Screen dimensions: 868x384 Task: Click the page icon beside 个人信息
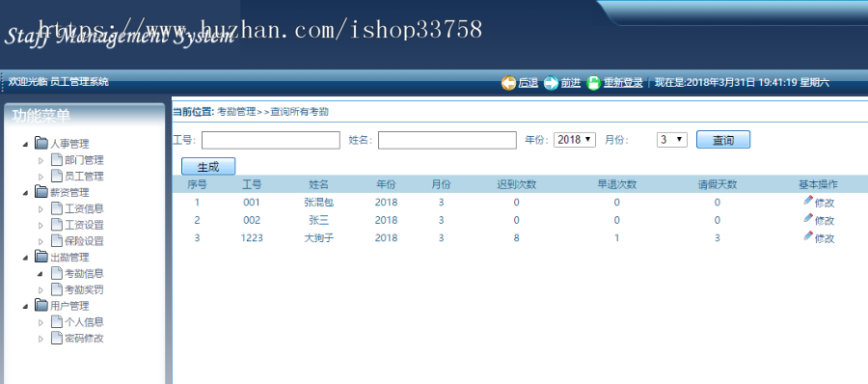pyautogui.click(x=57, y=321)
